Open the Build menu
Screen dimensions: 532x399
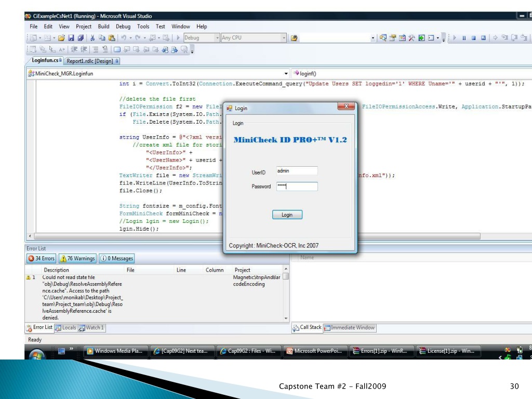[x=103, y=26]
